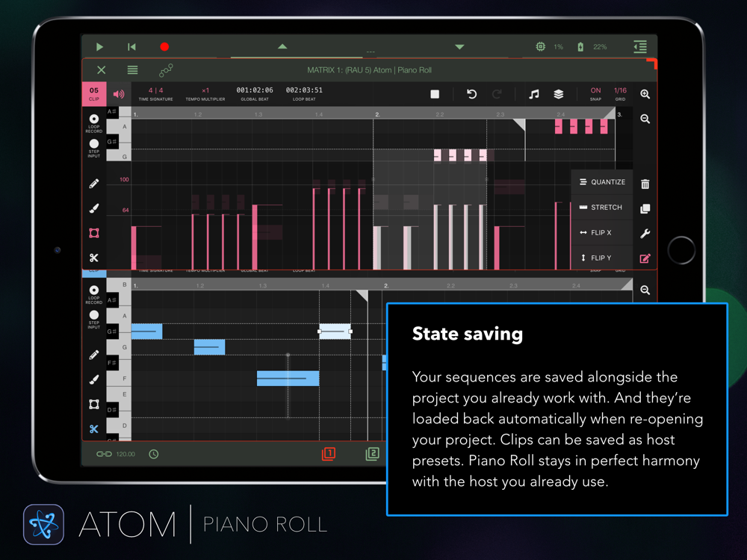Viewport: 747px width, 560px height.
Task: Click the 120.00 tempo value
Action: pos(125,454)
